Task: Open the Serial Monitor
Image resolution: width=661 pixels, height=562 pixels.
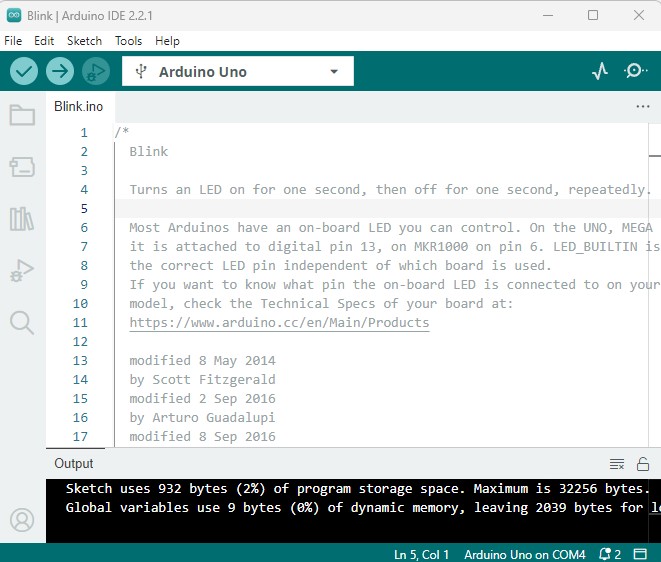Action: tap(635, 71)
